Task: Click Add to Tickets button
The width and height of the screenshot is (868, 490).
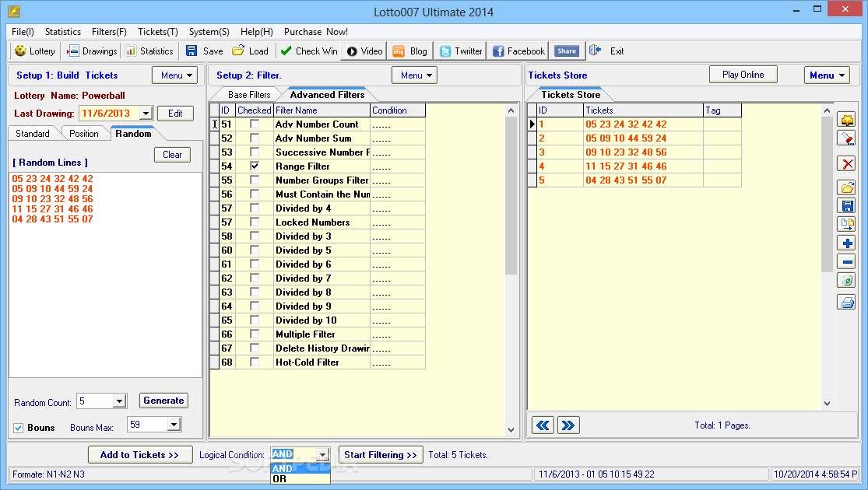Action: [x=140, y=454]
